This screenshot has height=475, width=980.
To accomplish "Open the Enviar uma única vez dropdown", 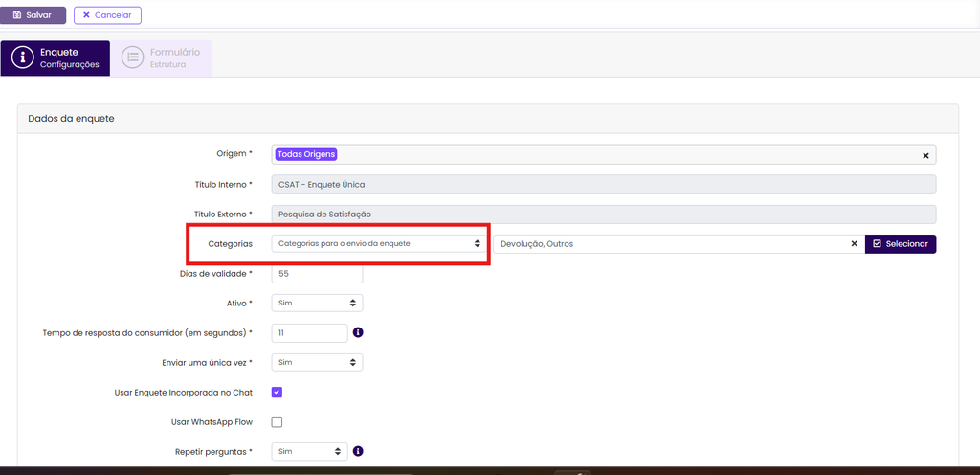I will click(318, 362).
